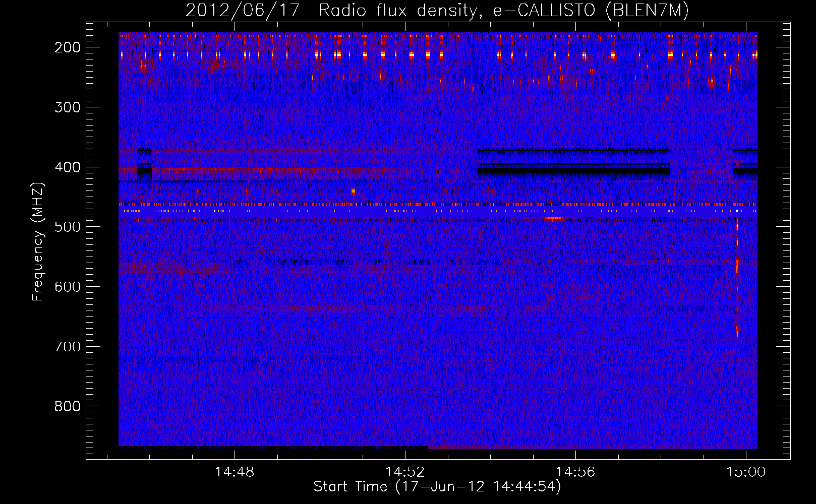The width and height of the screenshot is (816, 504).
Task: Click the 15:00 time tick label
Action: [x=746, y=472]
